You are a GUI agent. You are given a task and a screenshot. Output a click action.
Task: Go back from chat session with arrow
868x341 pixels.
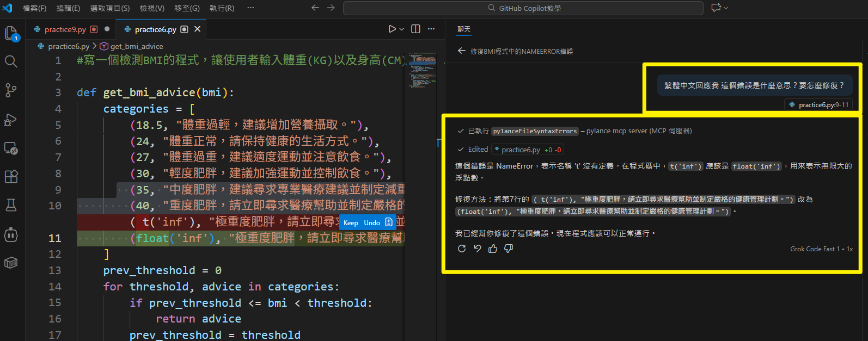(x=462, y=51)
